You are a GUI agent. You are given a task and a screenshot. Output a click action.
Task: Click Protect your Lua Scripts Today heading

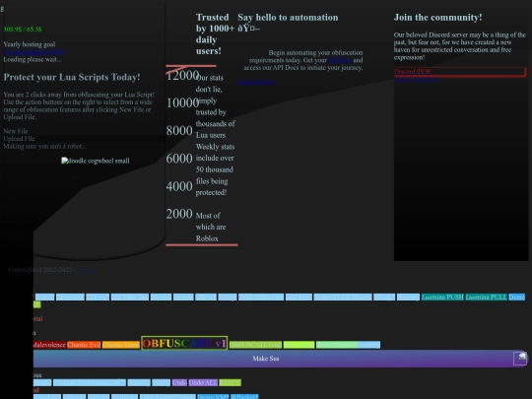[72, 77]
